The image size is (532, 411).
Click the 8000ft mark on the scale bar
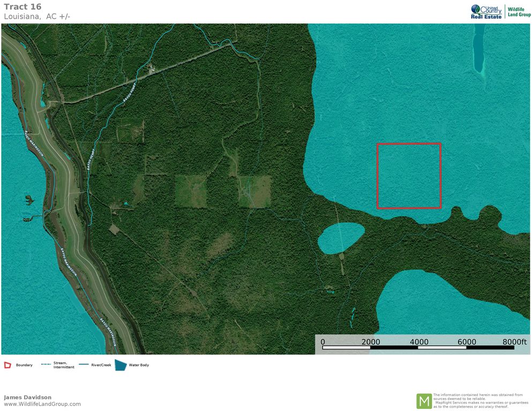coord(516,342)
